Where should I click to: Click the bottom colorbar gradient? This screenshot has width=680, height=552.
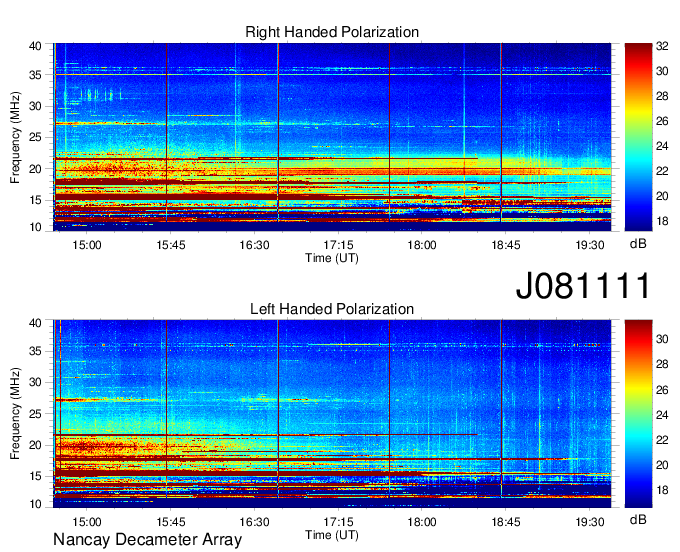[638, 414]
